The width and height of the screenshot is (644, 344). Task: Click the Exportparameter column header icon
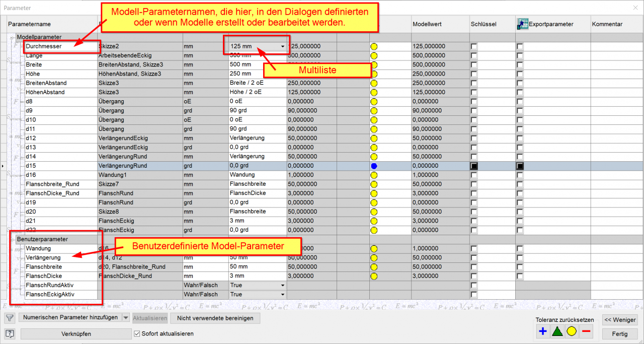pos(522,24)
